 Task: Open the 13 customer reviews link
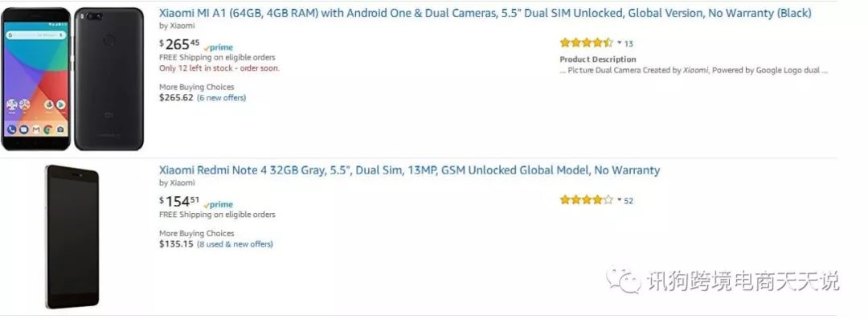click(628, 43)
